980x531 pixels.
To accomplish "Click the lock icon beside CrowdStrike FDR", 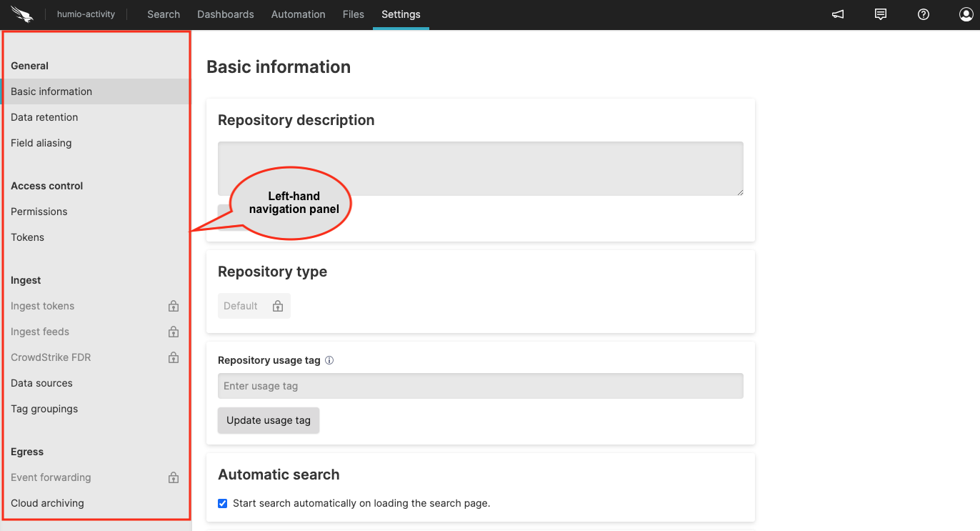I will point(173,357).
